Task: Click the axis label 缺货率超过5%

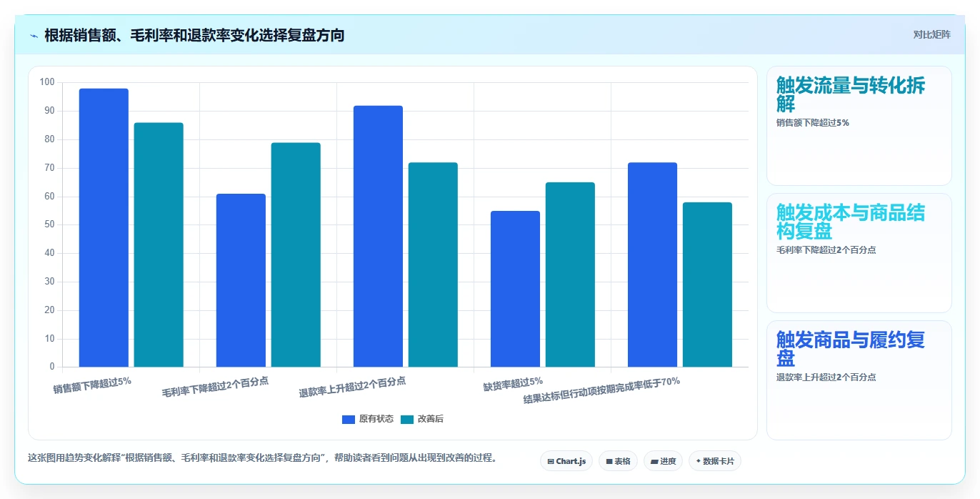Action: (x=513, y=385)
